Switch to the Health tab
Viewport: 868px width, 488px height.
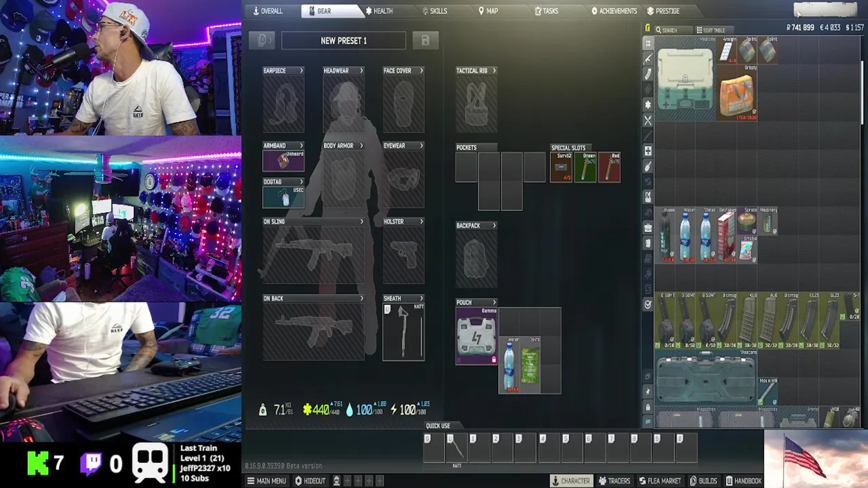[378, 11]
